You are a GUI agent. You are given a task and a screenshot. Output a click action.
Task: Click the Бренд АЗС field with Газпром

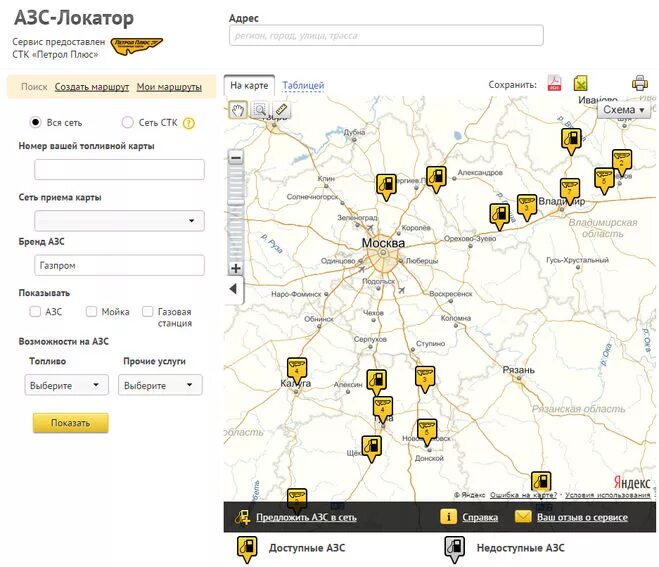119,265
